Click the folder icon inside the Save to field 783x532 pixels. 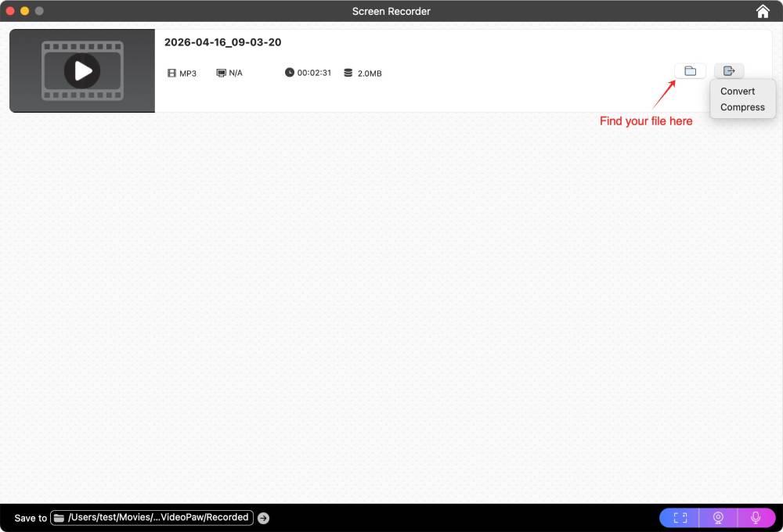(x=59, y=517)
